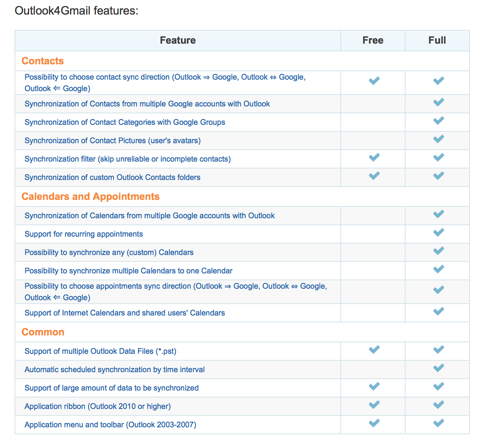Click Full checkmark for recurring appointments
The height and width of the screenshot is (448, 483).
(439, 232)
